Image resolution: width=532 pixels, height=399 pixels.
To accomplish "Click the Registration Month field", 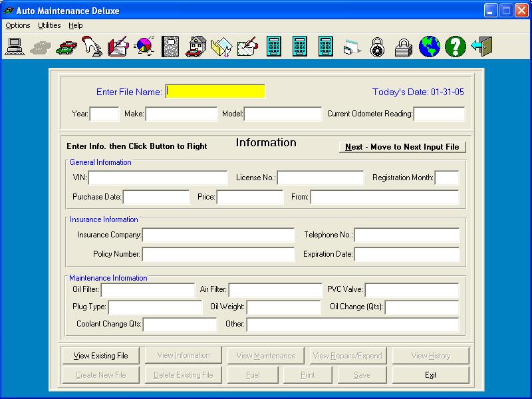I will coord(447,178).
